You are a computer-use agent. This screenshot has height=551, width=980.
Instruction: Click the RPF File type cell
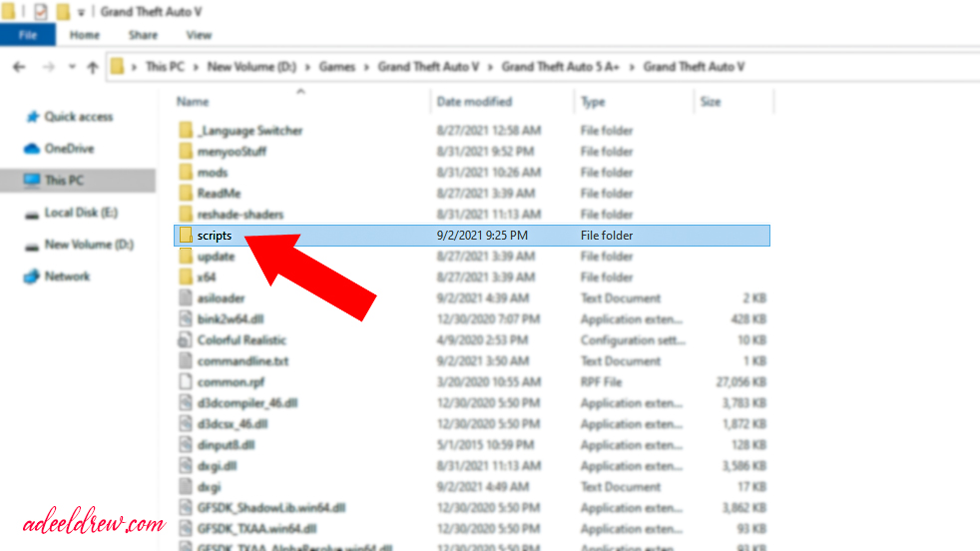tap(601, 381)
